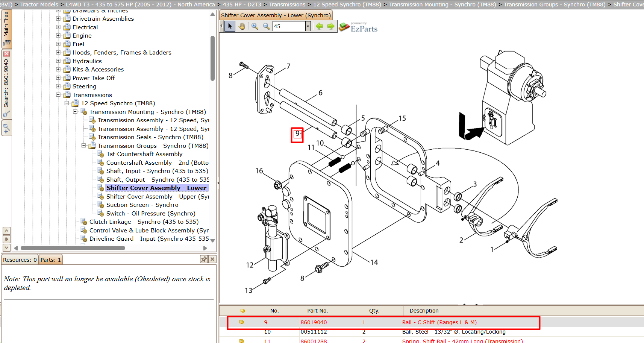
Task: Open the Transmissions breadcrumb link
Action: (287, 5)
